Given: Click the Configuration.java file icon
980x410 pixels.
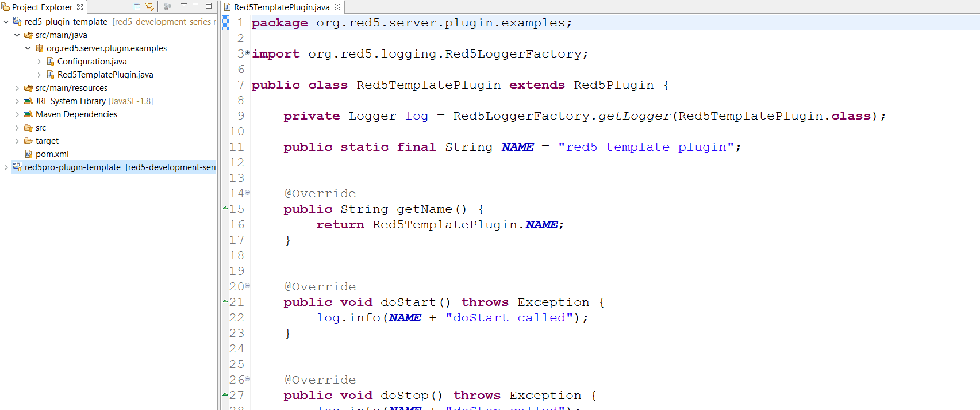Looking at the screenshot, I should pyautogui.click(x=50, y=62).
